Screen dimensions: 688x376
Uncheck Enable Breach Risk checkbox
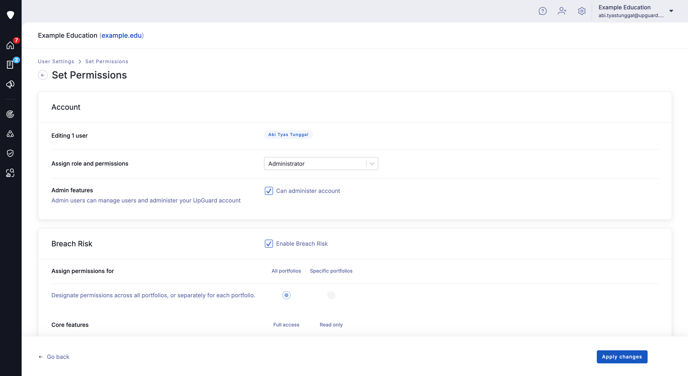(x=269, y=244)
